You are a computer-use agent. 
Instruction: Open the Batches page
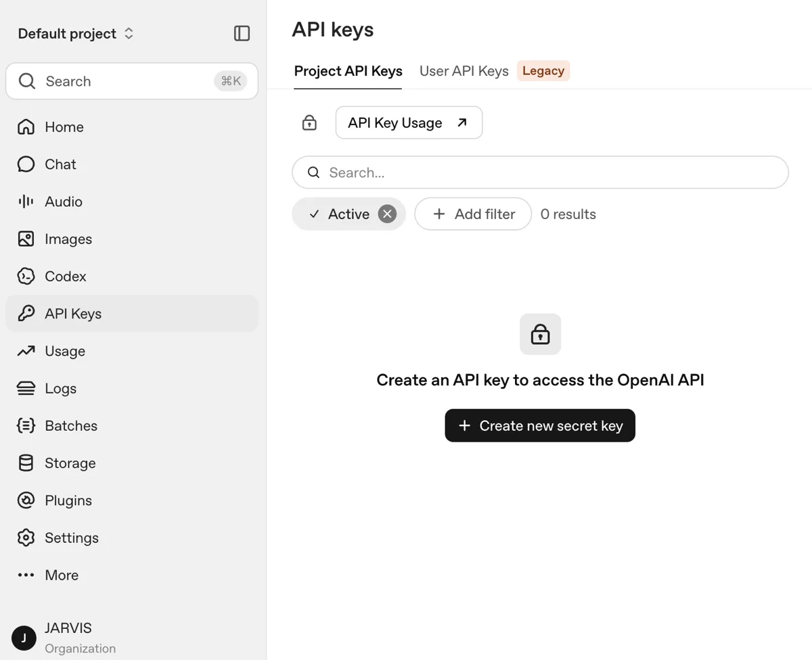pos(132,425)
